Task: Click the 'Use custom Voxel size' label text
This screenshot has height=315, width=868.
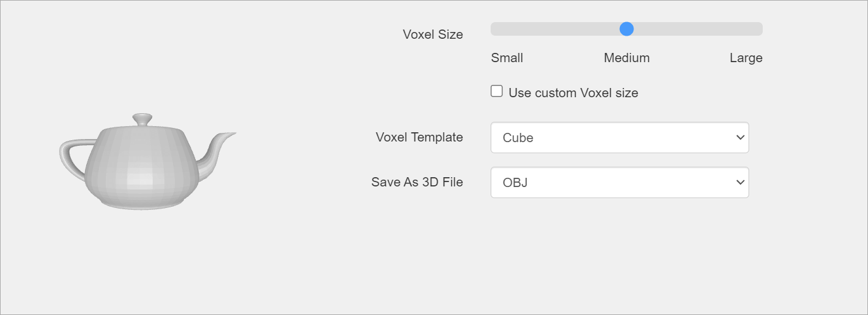Action: (573, 93)
